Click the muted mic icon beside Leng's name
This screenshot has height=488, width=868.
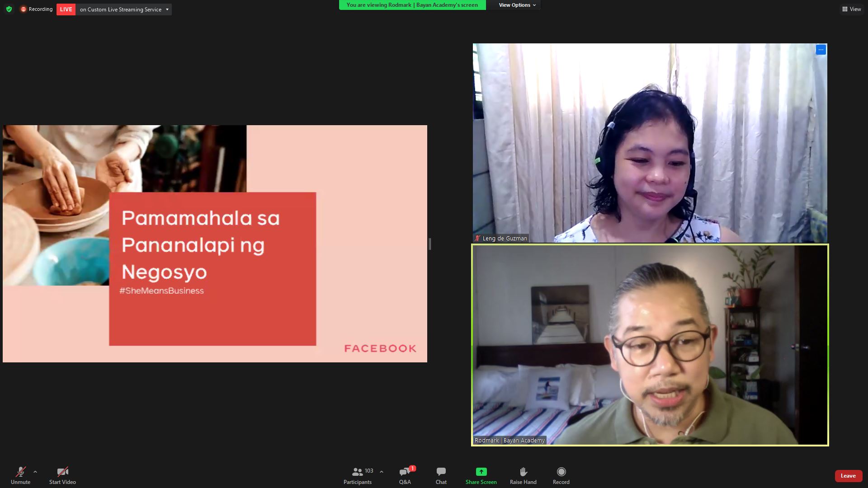[x=477, y=238]
